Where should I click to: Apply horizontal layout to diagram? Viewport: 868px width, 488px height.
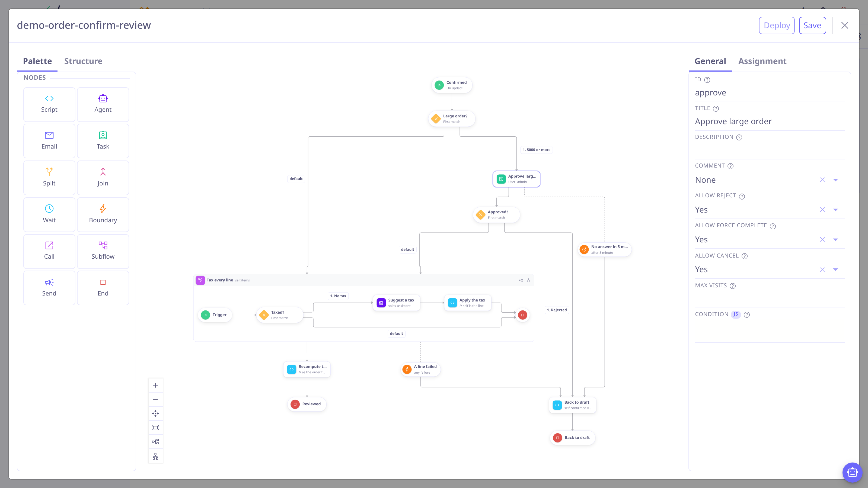(x=155, y=442)
